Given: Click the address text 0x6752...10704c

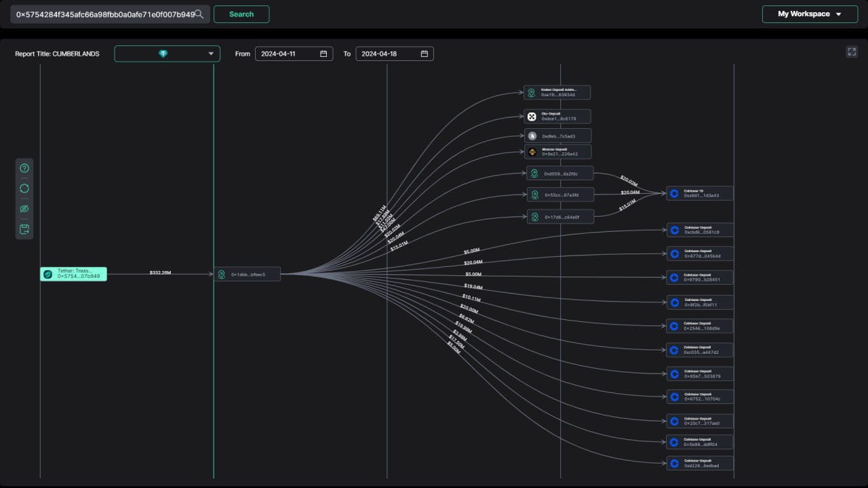Looking at the screenshot, I should [x=702, y=399].
